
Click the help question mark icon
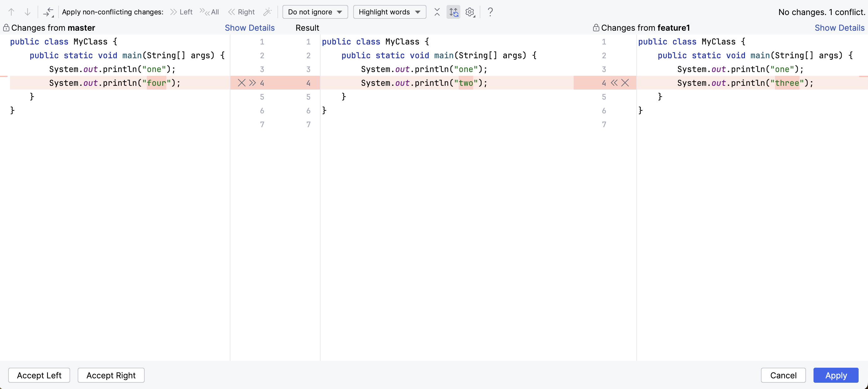coord(489,12)
